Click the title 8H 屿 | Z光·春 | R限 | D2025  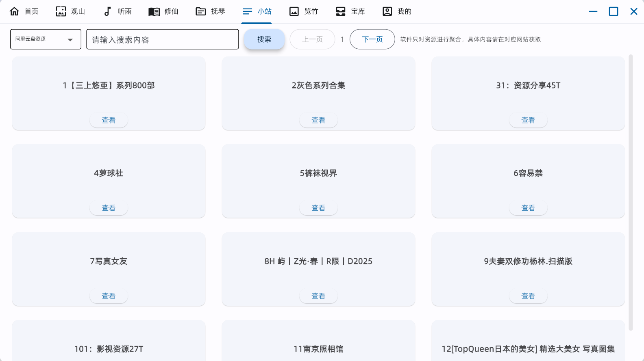click(x=318, y=261)
